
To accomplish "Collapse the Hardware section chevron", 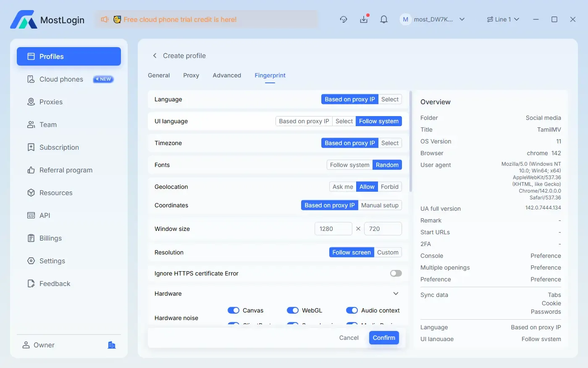I will (395, 293).
